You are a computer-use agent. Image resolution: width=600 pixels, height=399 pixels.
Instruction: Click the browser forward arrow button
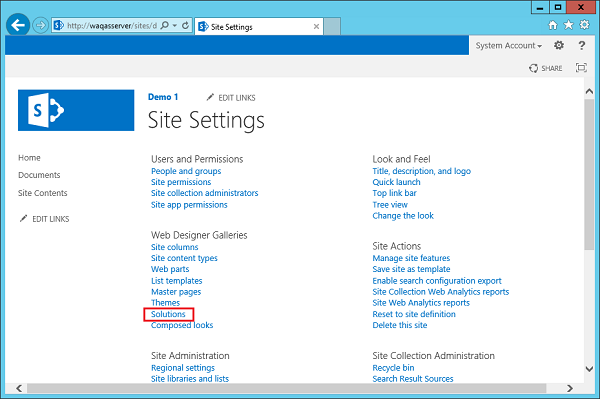(x=40, y=26)
